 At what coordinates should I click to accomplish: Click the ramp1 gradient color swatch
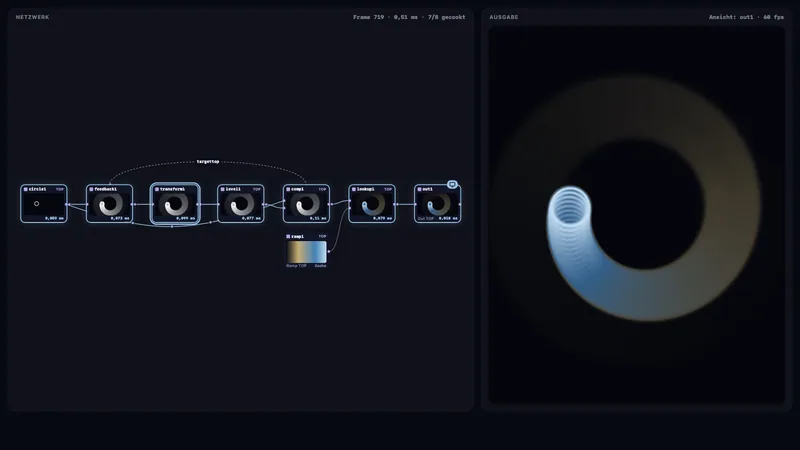(x=307, y=252)
